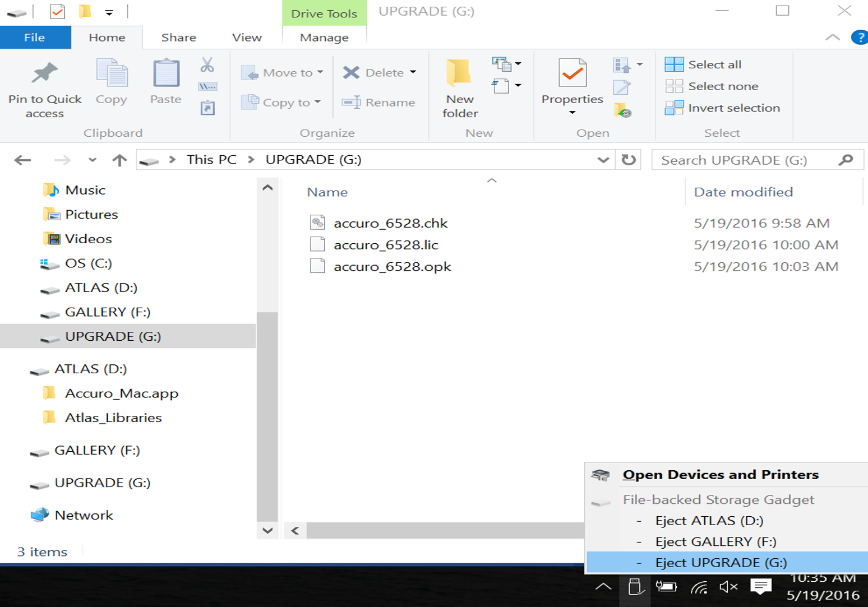Screen dimensions: 868x607
Task: Switch to the Manage tab
Action: (324, 38)
